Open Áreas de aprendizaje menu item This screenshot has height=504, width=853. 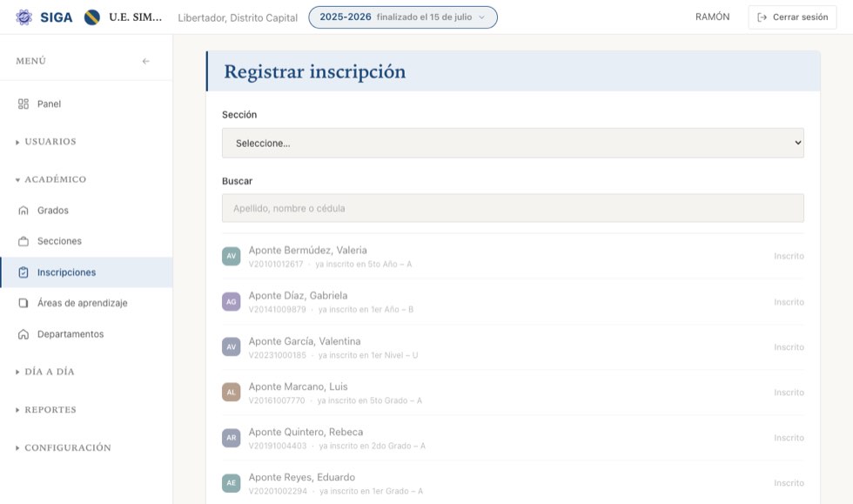[x=86, y=303]
